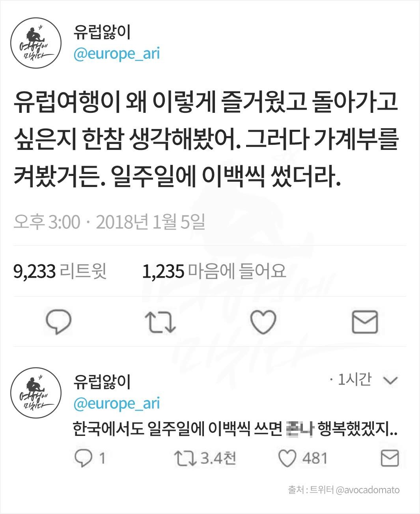Click the timestamp 오후 3:00 · 2018년 1월 5일
Image resolution: width=420 pixels, height=514 pixels.
[x=109, y=222]
